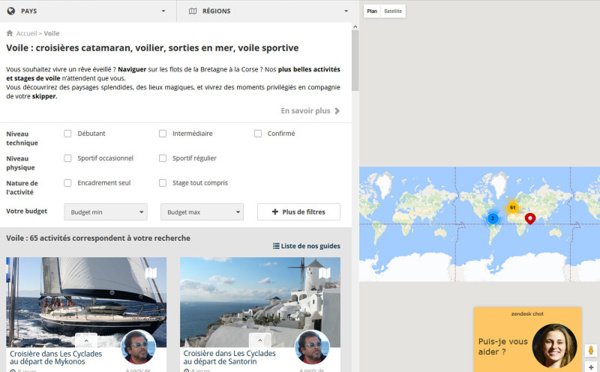Click the zendesk chat header text
The image size is (600, 372).
(527, 314)
